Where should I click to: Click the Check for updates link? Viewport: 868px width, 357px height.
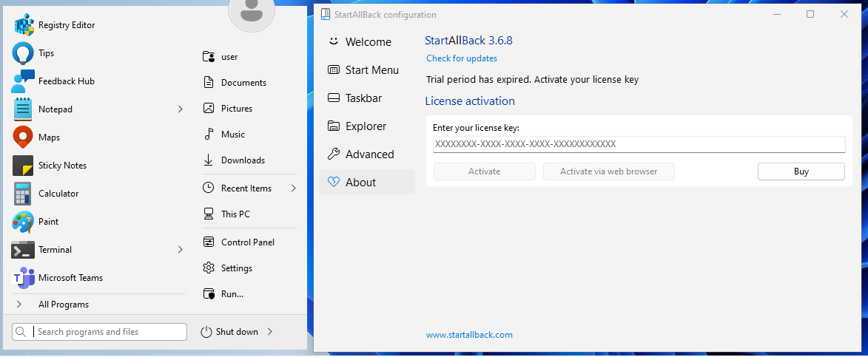(462, 58)
